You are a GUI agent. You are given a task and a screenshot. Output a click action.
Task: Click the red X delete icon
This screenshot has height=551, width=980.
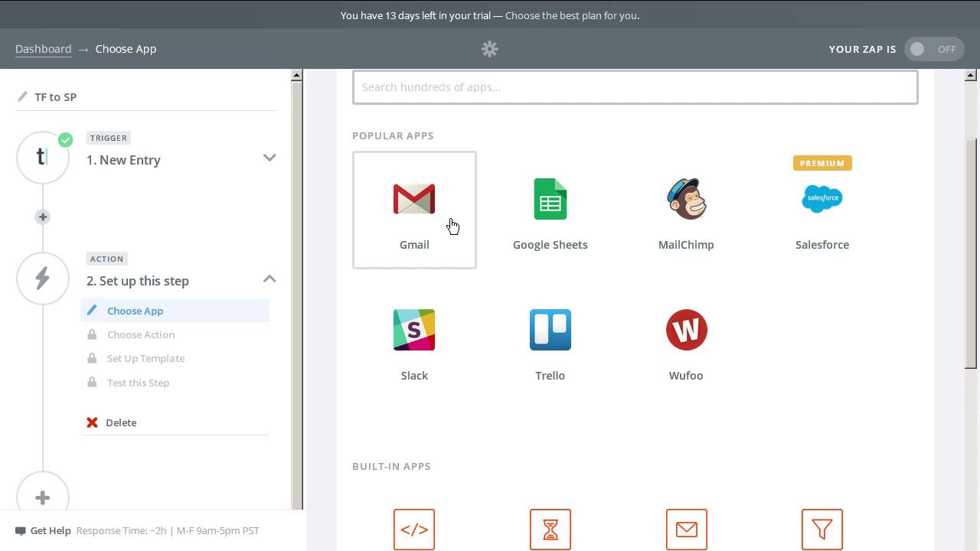click(92, 422)
